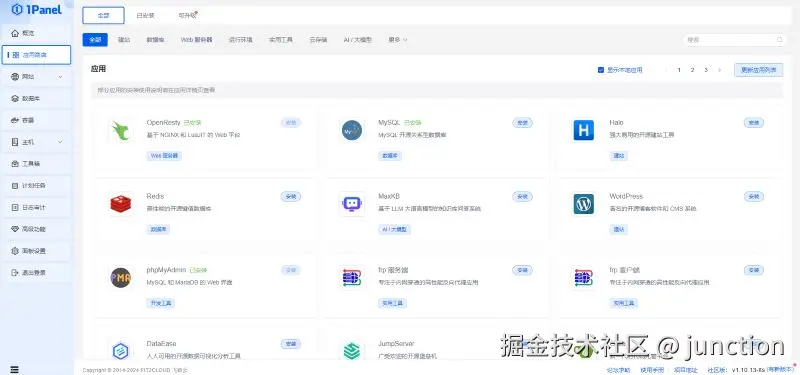Filter by AI / large model category
This screenshot has width=800, height=375.
tap(358, 39)
